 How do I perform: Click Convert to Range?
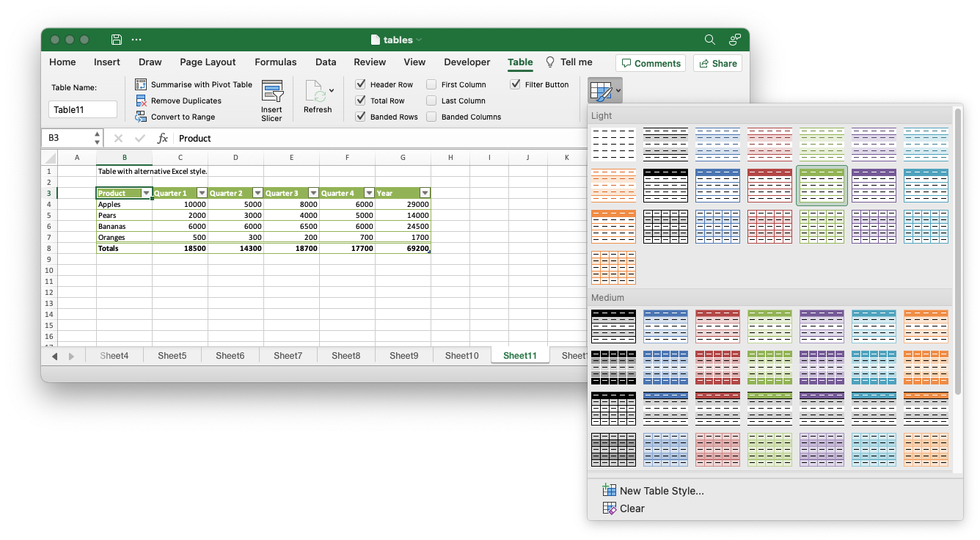click(175, 117)
